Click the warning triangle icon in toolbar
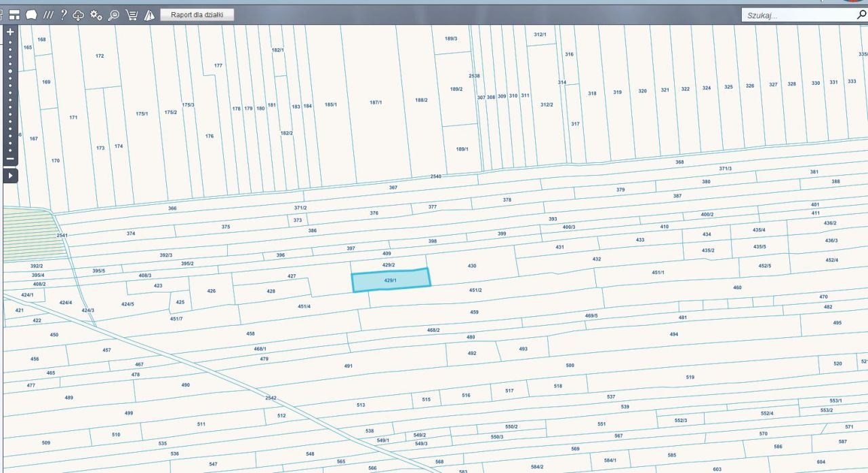The height and width of the screenshot is (473, 868). coord(149,14)
